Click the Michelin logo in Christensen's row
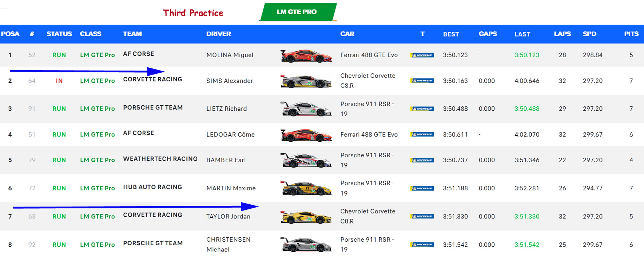This screenshot has width=644, height=259. [x=422, y=245]
